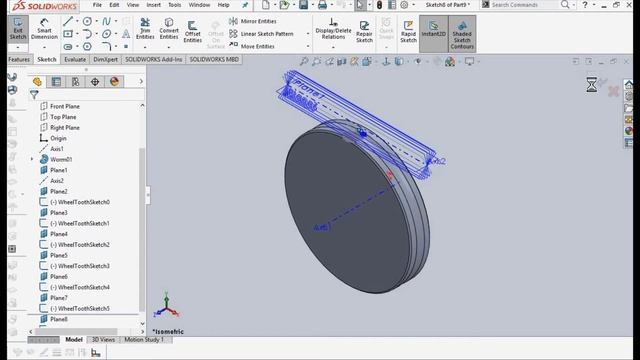Open the File menu
This screenshot has width=640, height=360.
click(x=97, y=5)
